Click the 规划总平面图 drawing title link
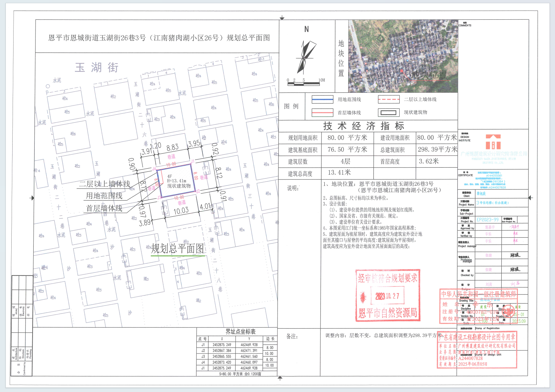The width and height of the screenshot is (555, 392). 177,248
